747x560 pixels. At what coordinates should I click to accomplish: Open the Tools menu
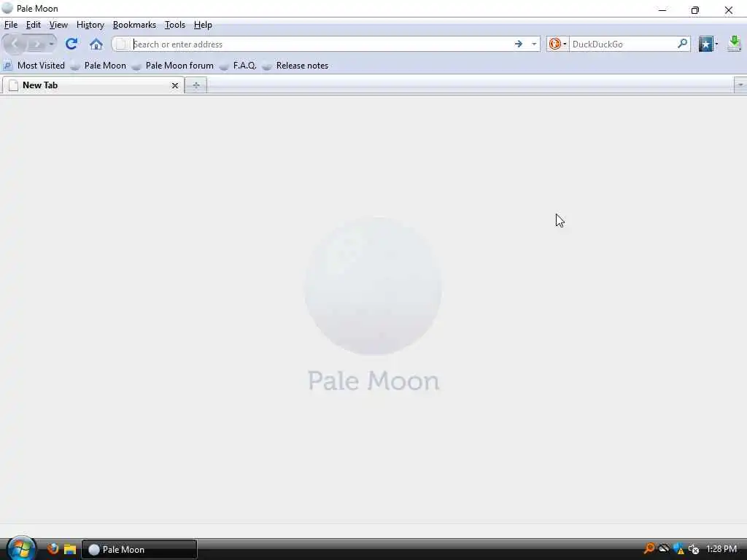(x=175, y=25)
